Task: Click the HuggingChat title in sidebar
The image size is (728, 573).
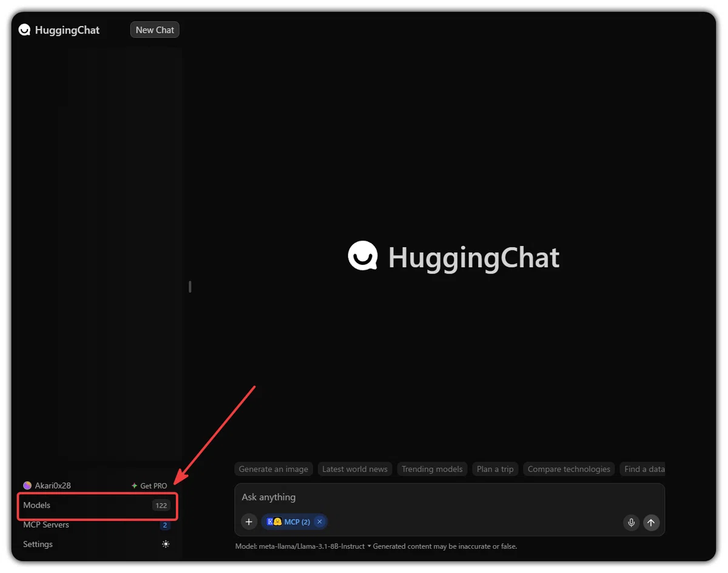Action: [67, 30]
